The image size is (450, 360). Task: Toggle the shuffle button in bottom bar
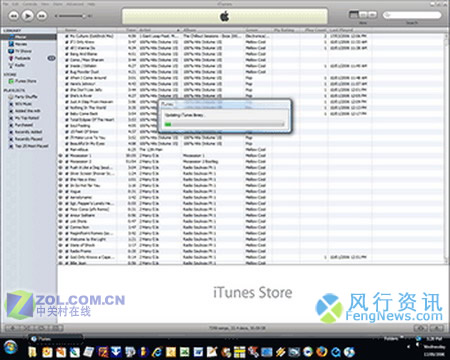tap(27, 328)
